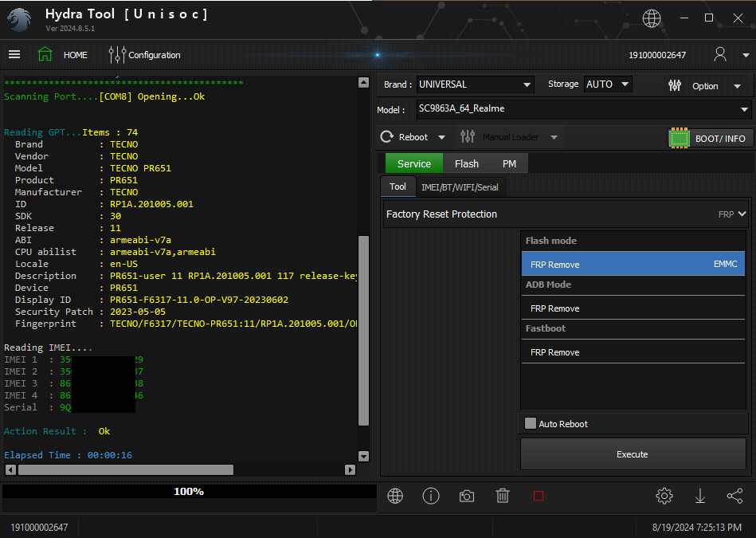This screenshot has height=538, width=756.
Task: Click the HOME menu label
Action: click(76, 55)
